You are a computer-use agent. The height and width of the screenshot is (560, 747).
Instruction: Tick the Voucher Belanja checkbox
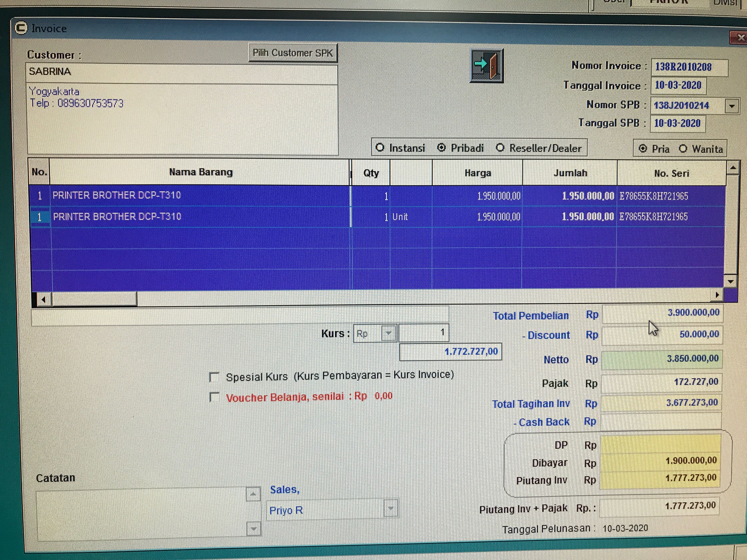tap(214, 397)
